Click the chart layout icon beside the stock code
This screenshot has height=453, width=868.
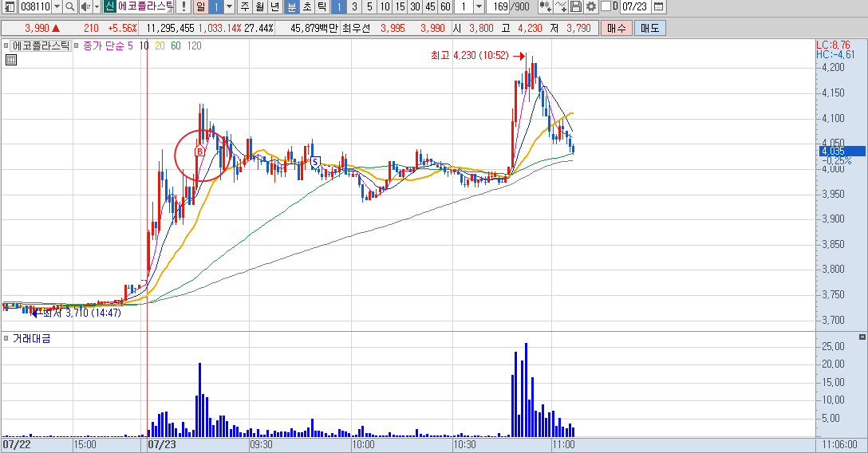10,6
